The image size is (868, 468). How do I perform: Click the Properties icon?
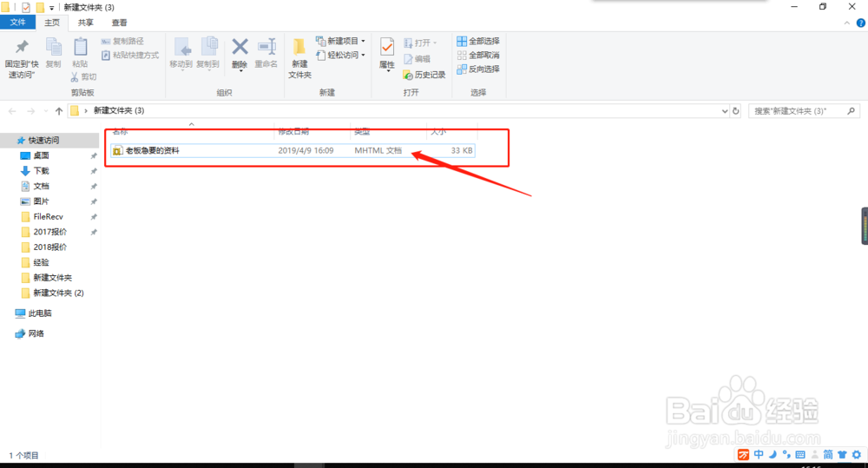[387, 47]
